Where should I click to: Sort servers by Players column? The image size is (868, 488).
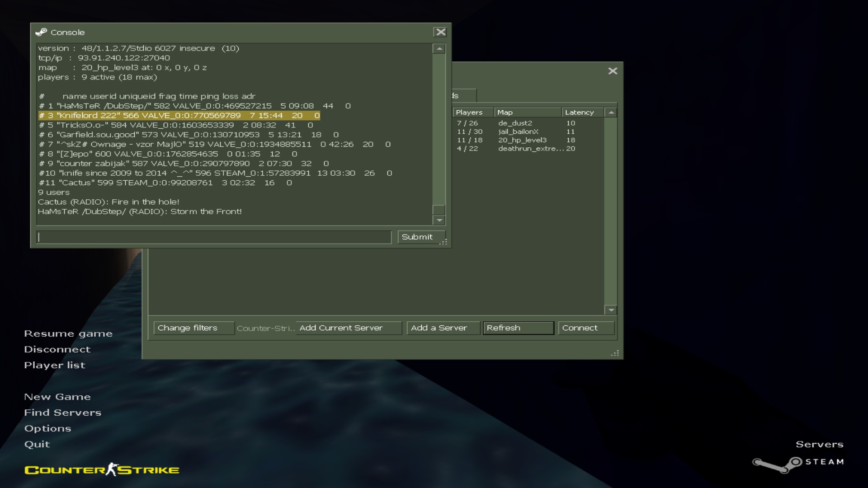click(x=473, y=113)
